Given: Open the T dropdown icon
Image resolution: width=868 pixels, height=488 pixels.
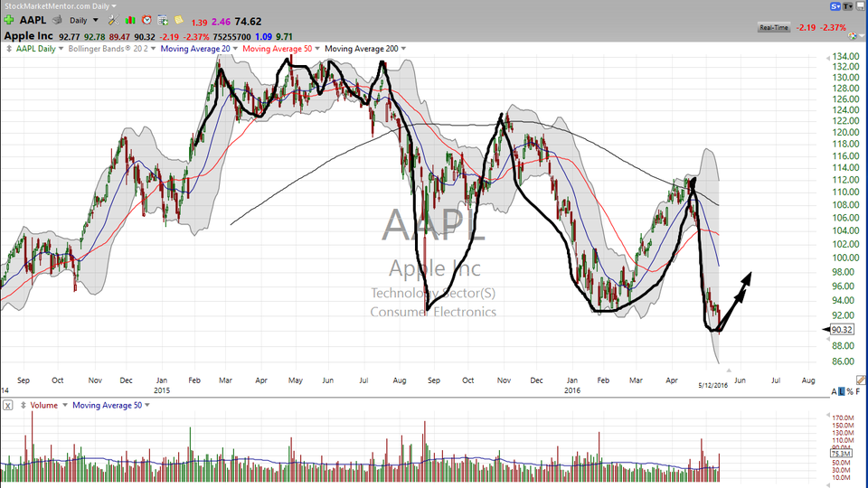Looking at the screenshot, I should tap(848, 6).
